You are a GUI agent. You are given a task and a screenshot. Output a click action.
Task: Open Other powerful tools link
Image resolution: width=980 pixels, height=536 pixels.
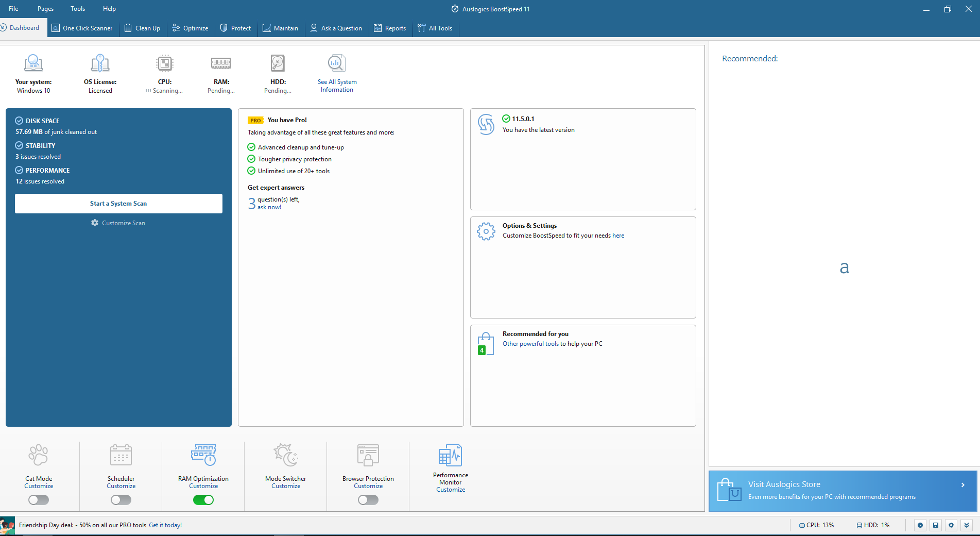(530, 344)
